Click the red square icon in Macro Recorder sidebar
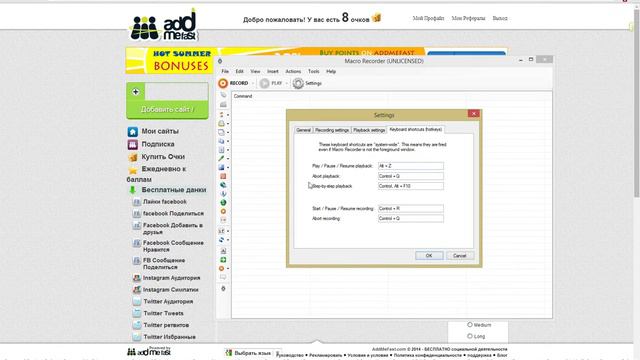The width and height of the screenshot is (640, 360). [x=223, y=176]
